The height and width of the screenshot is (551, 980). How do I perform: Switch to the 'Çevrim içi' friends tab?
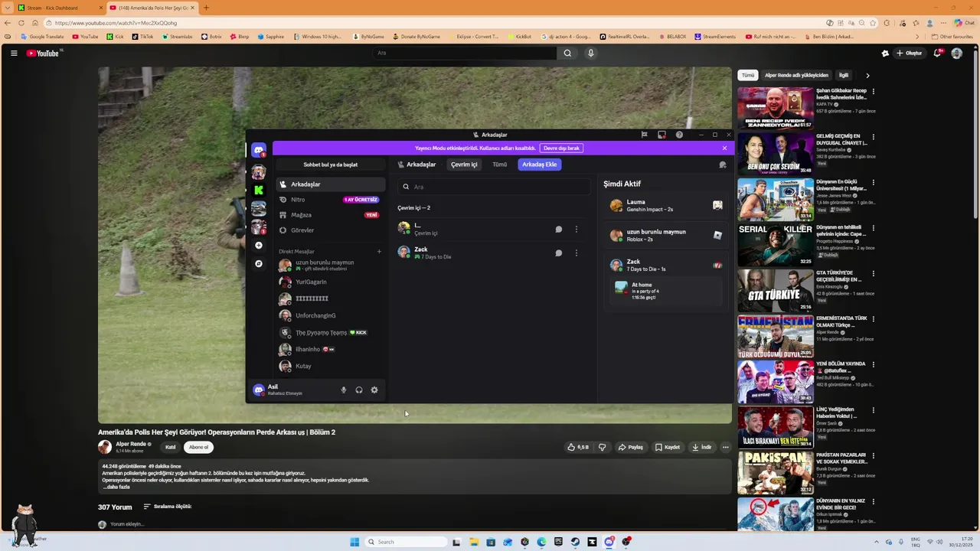tap(464, 165)
